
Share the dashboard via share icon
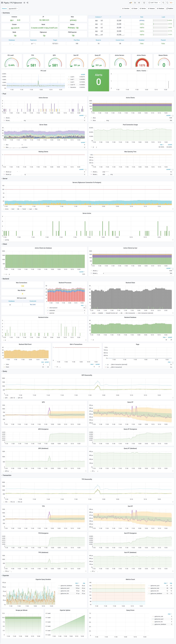(x=27, y=3)
